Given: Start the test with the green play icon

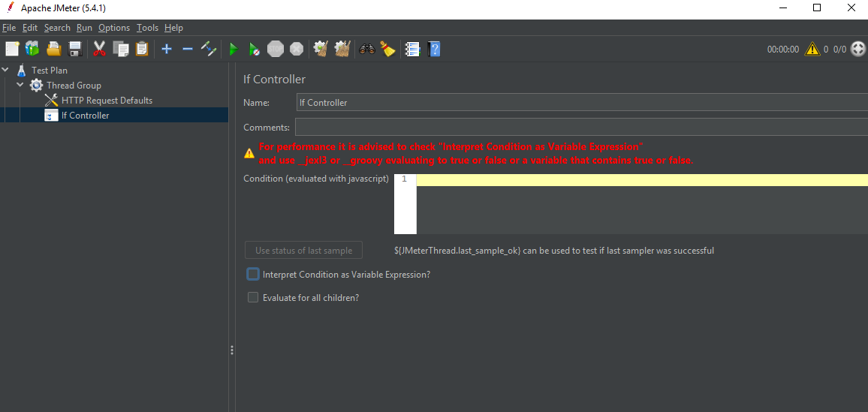Looking at the screenshot, I should (x=233, y=50).
